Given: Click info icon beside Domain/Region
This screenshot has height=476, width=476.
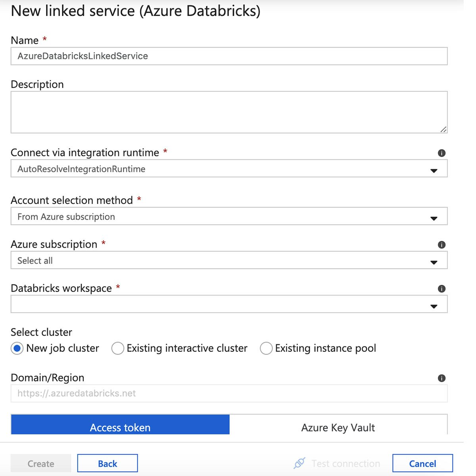Looking at the screenshot, I should pyautogui.click(x=441, y=378).
